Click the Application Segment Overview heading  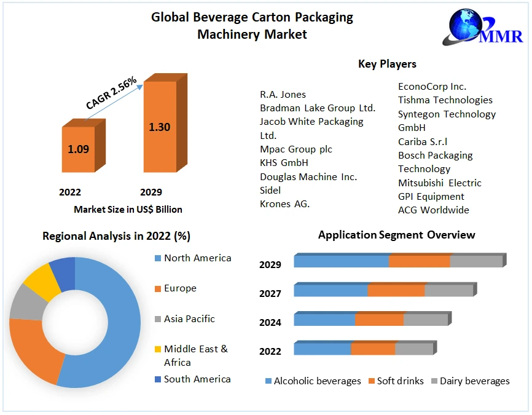396,235
